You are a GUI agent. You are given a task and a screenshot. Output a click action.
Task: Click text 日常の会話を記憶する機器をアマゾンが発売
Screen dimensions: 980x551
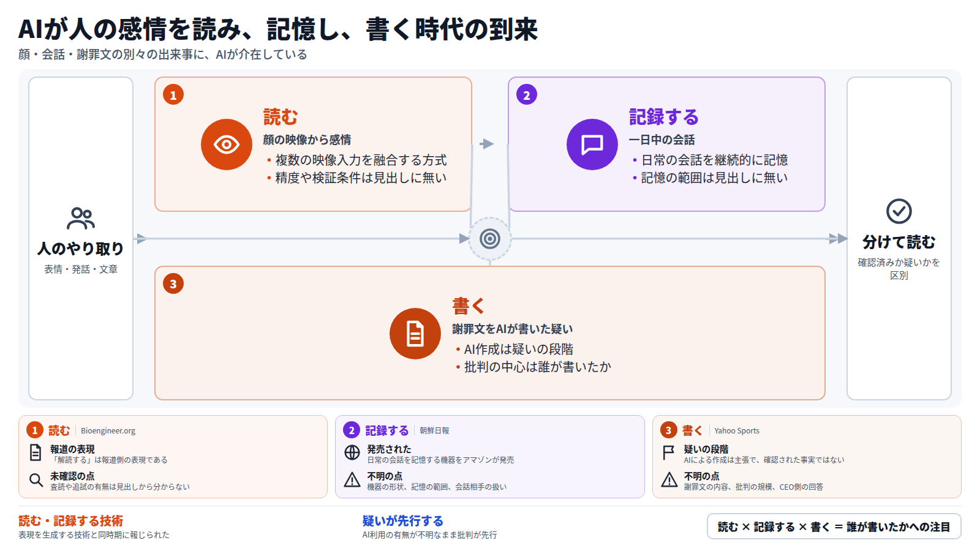[x=440, y=460]
